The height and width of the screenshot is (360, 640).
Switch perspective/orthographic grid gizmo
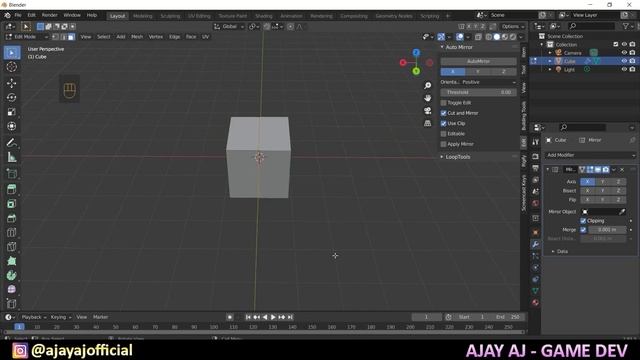[x=427, y=123]
